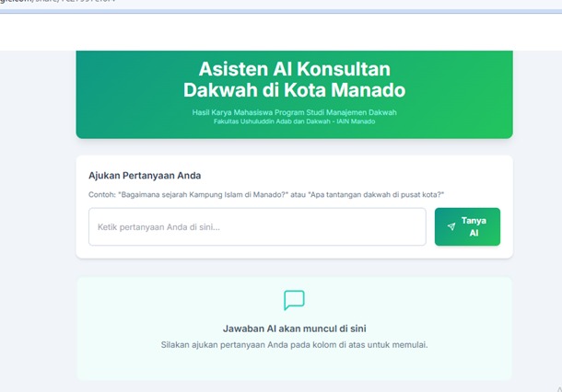562x392 pixels.
Task: Click the "Hasil Karya Mahasiswa" subtitle text
Action: tap(294, 112)
